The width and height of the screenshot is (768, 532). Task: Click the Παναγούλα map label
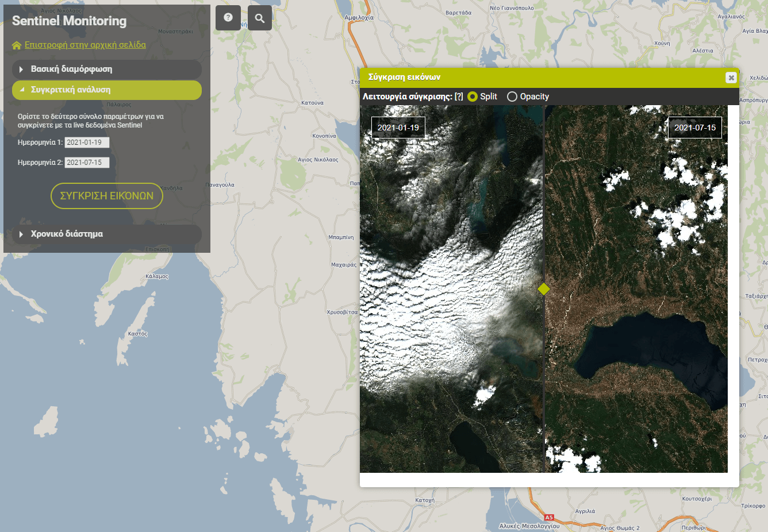point(220,185)
